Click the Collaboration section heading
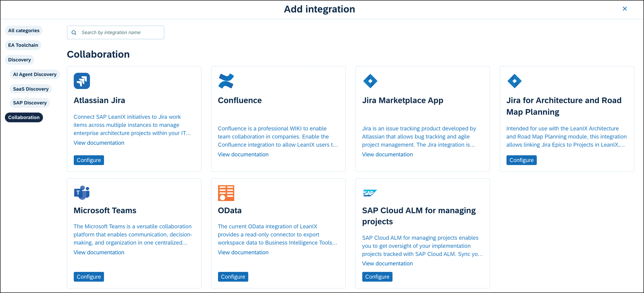Screen dimensions: 644x293 98,54
